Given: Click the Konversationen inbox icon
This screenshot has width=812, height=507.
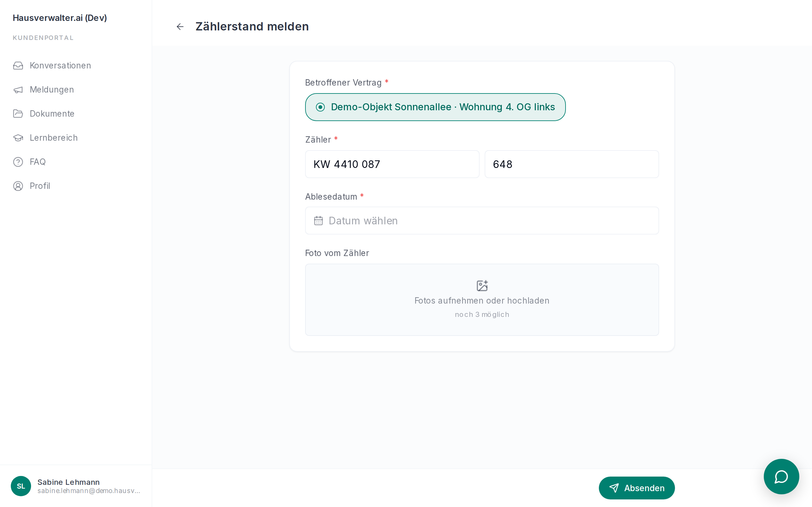Looking at the screenshot, I should point(18,65).
